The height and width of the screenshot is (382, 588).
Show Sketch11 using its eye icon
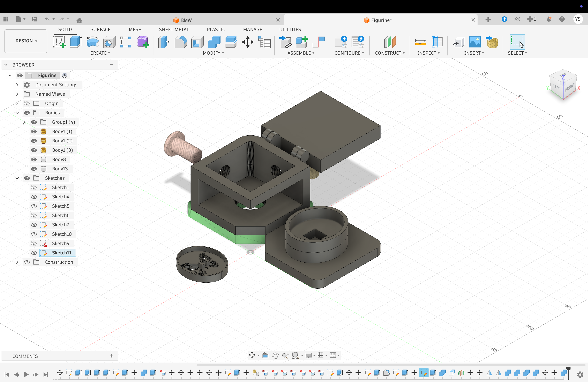[34, 253]
